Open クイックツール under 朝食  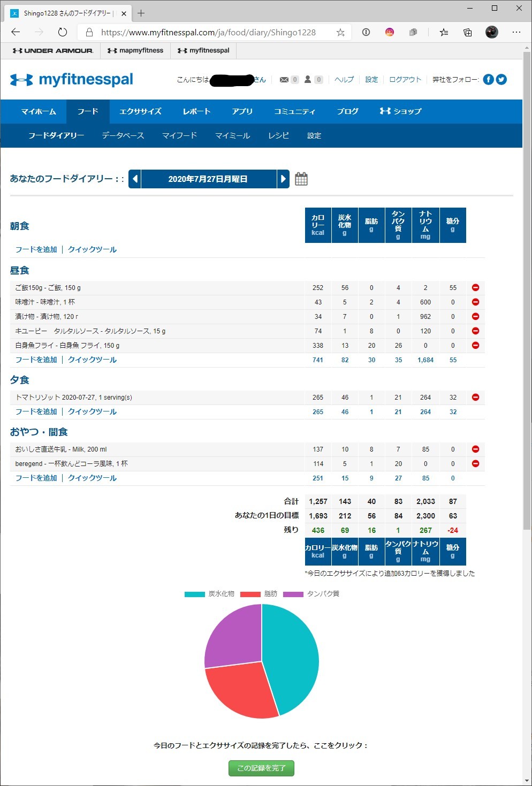(x=92, y=249)
